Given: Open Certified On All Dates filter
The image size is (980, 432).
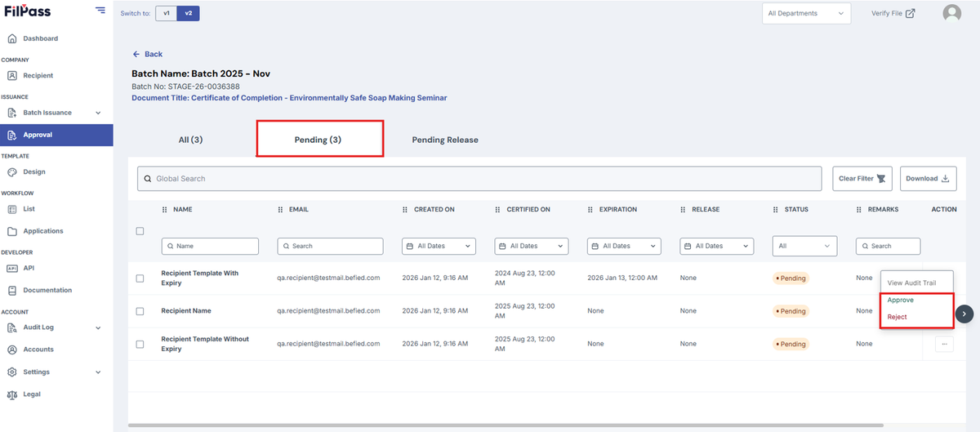Looking at the screenshot, I should (532, 246).
